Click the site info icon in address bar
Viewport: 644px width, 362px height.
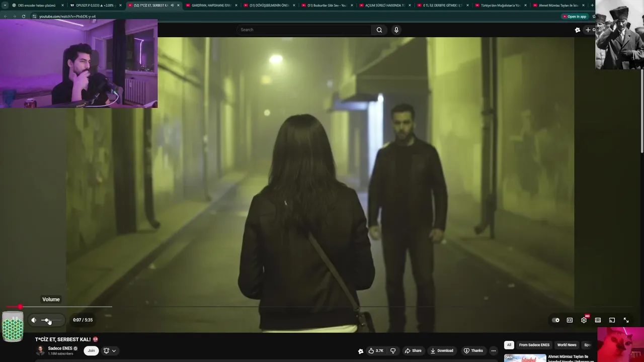tap(34, 16)
